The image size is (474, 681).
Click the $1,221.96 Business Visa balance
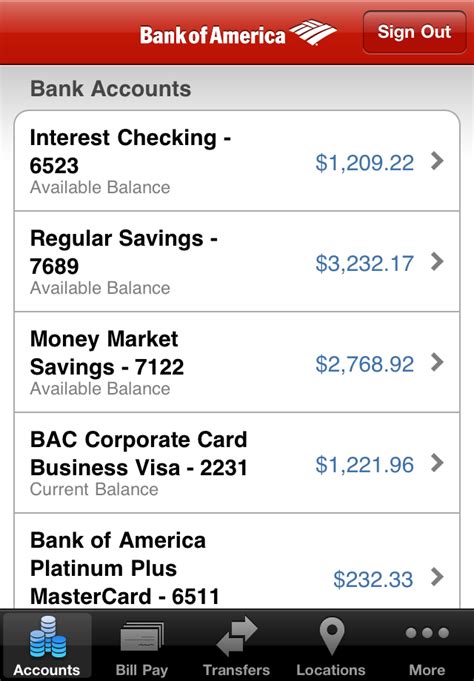[365, 465]
